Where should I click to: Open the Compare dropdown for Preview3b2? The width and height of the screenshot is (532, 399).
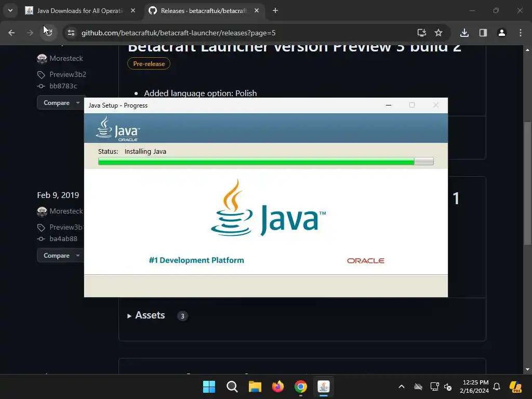coord(60,103)
